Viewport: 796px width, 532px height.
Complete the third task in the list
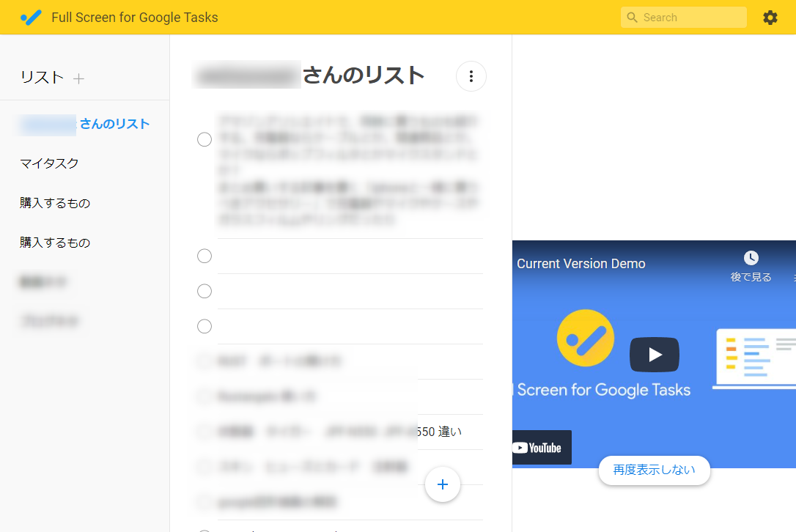[x=204, y=291]
